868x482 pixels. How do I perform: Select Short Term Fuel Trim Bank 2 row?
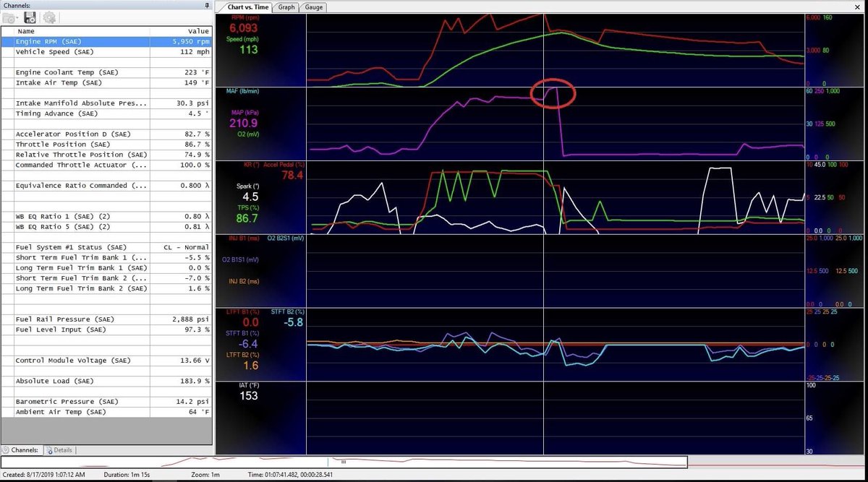[107, 278]
